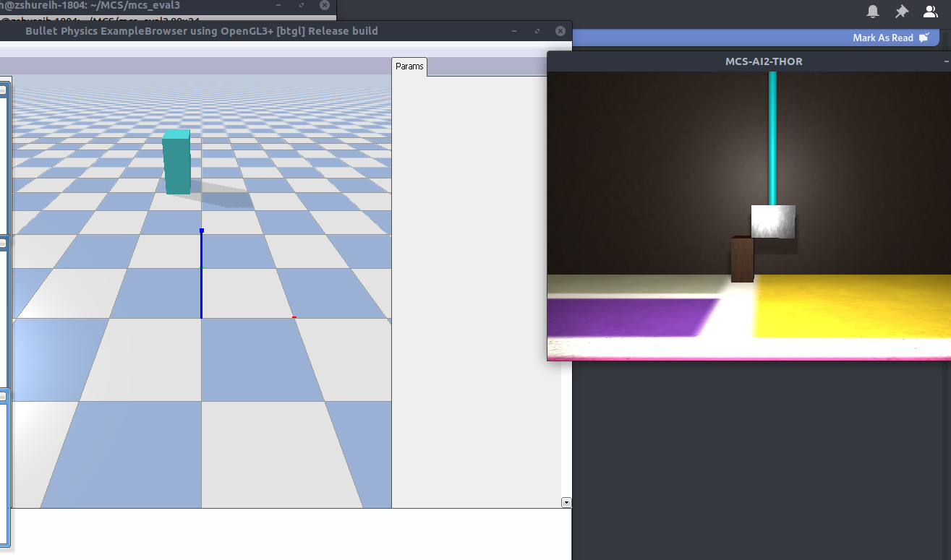951x560 pixels.
Task: Click the flag icon beside Mark As Read
Action: click(924, 37)
